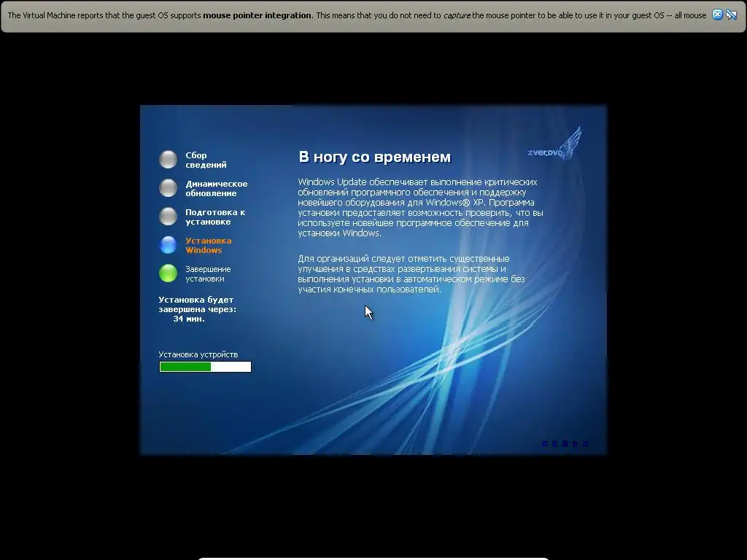The width and height of the screenshot is (747, 560).
Task: Click the gray sphere beside Подготовка к установке
Action: pyautogui.click(x=169, y=216)
